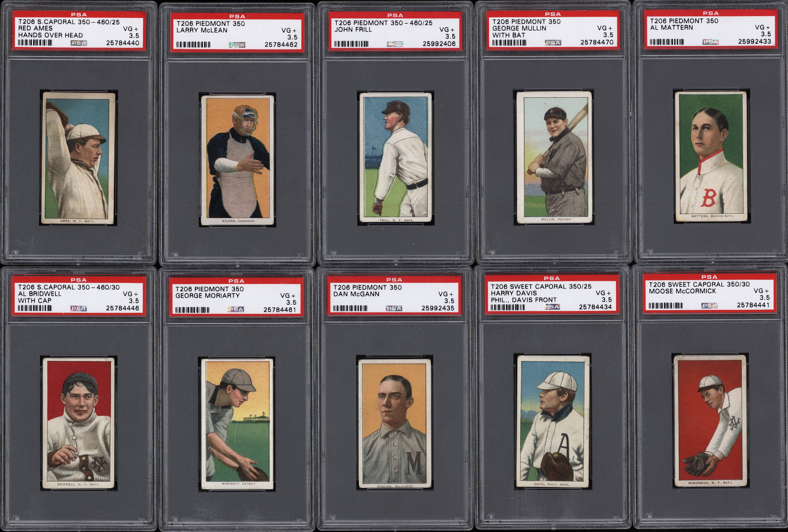
Task: Click PSA hologram on Harry Davis label
Action: [x=552, y=307]
